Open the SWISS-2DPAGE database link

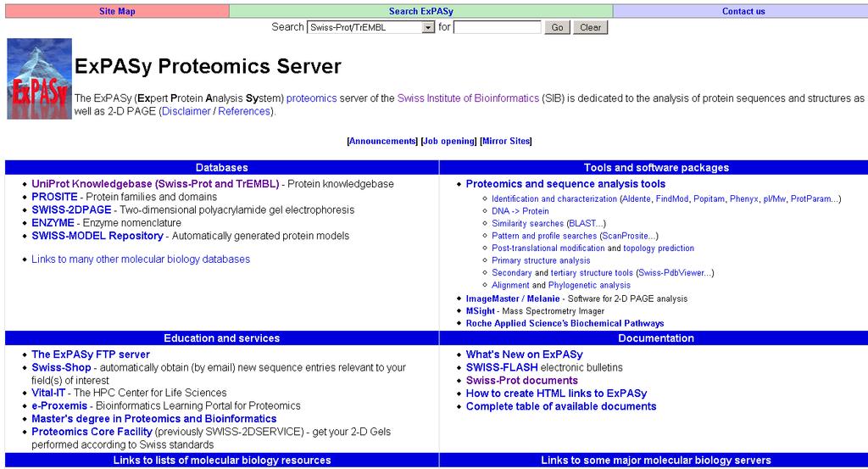(71, 209)
